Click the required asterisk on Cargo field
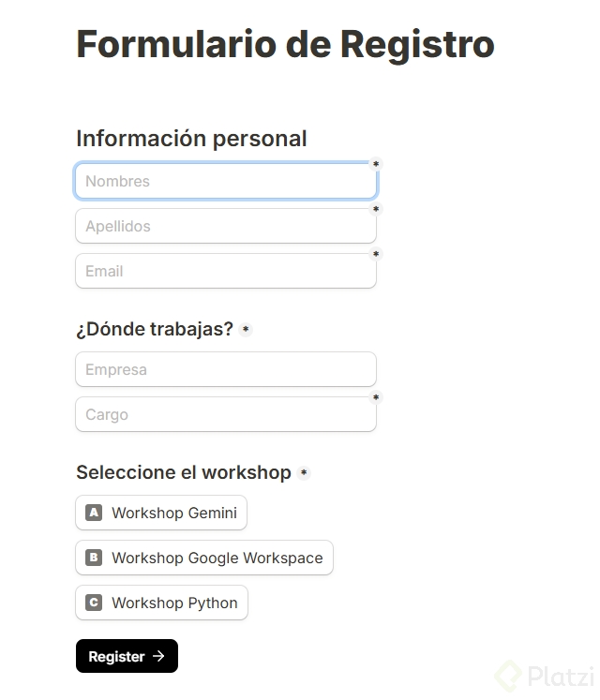Viewport: 600px width, 700px height. click(x=376, y=397)
